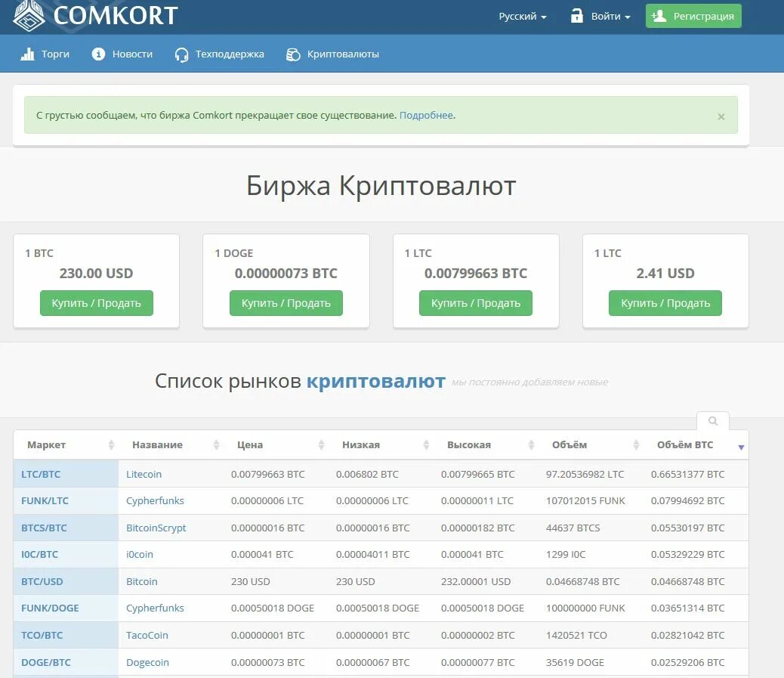Open the FUNK/DOGE market

click(x=50, y=608)
